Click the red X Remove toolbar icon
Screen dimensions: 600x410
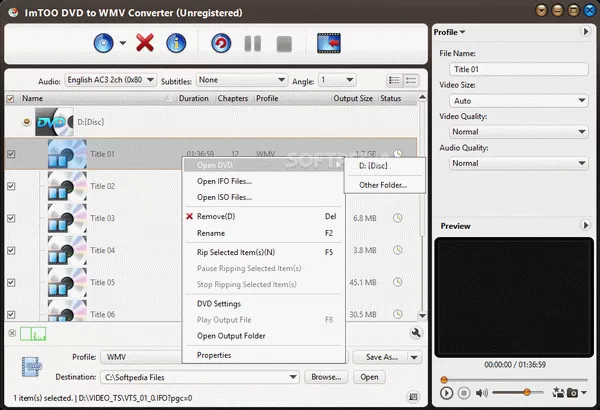[x=145, y=43]
